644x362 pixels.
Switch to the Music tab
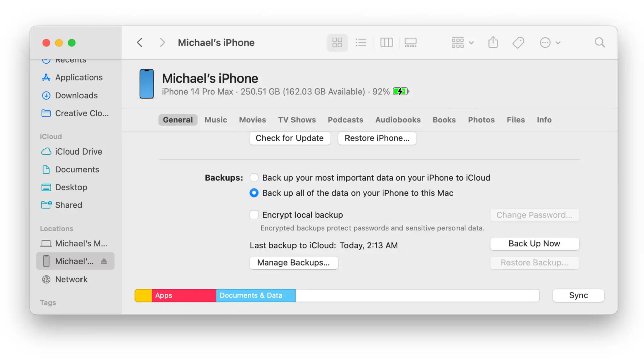(216, 120)
